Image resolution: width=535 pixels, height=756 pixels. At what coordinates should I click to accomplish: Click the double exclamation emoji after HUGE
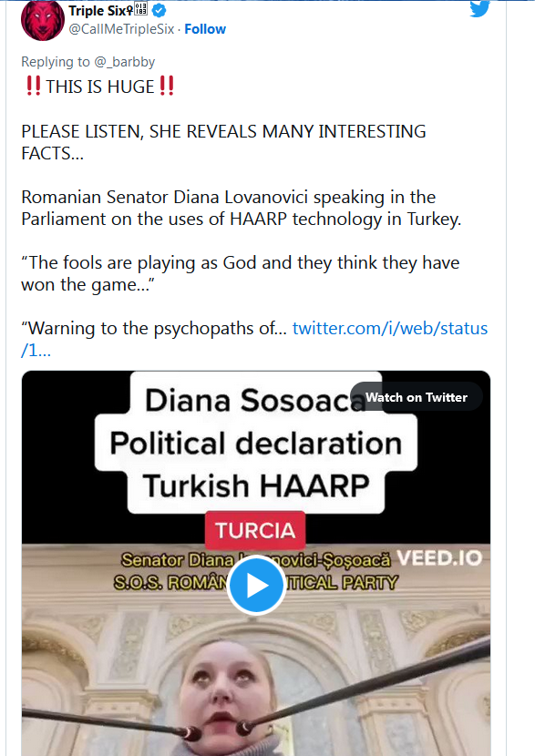(x=167, y=86)
